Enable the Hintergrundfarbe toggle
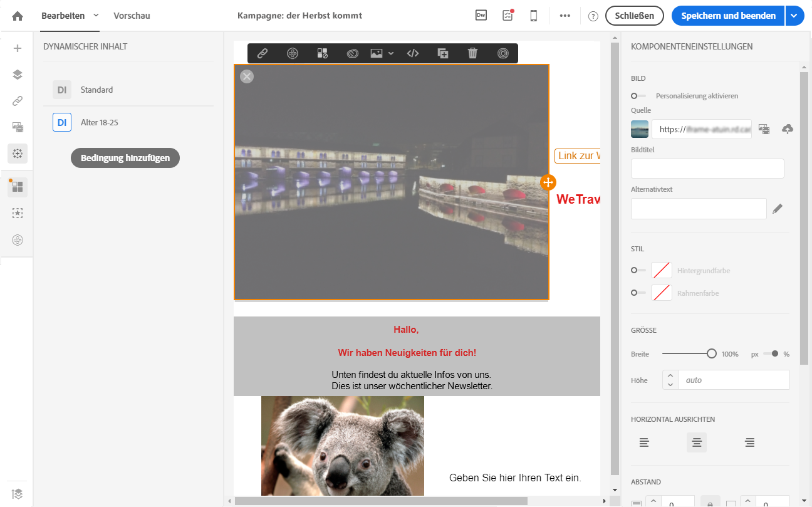This screenshot has height=507, width=812. pyautogui.click(x=638, y=270)
